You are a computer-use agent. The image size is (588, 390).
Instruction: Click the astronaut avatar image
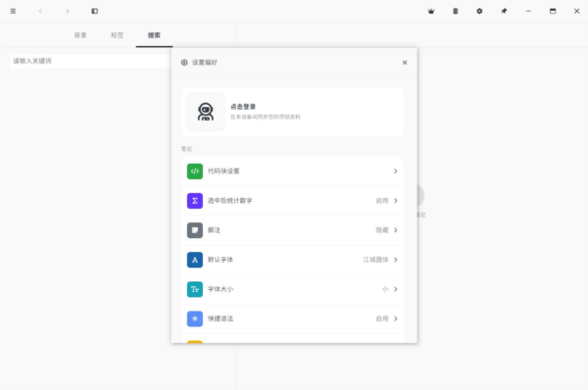click(x=206, y=112)
